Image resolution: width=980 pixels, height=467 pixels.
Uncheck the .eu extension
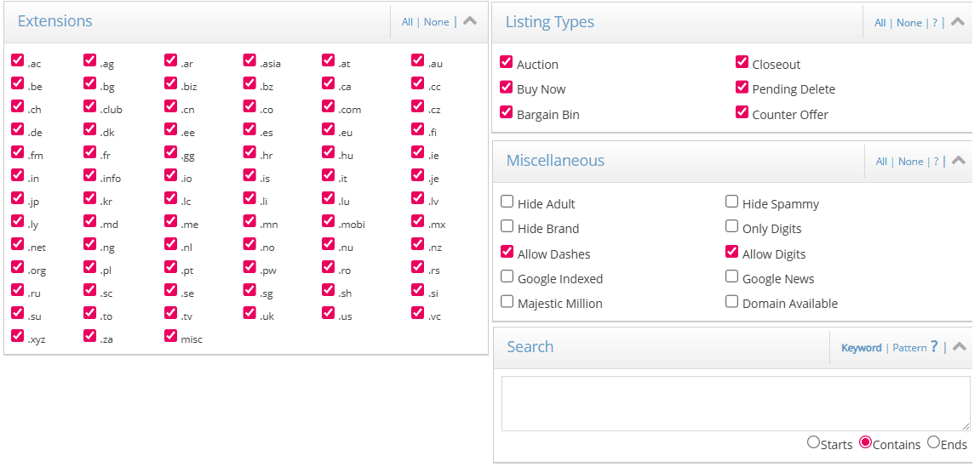pyautogui.click(x=328, y=129)
